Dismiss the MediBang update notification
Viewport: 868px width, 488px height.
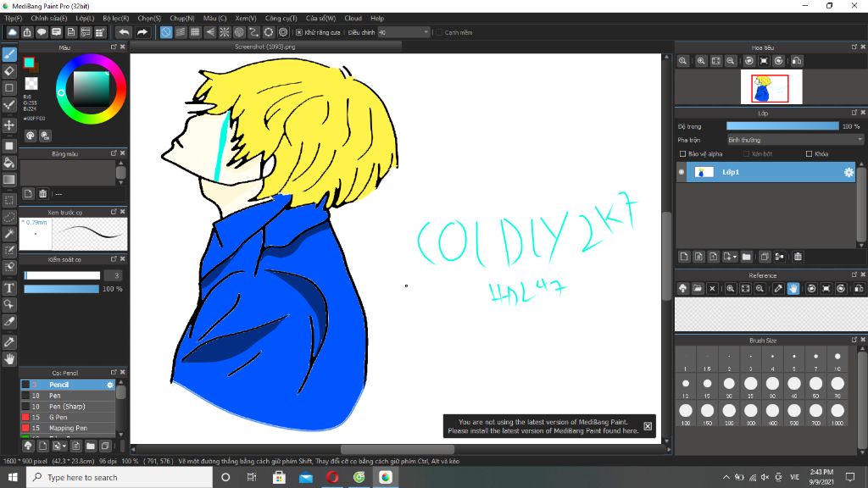648,426
